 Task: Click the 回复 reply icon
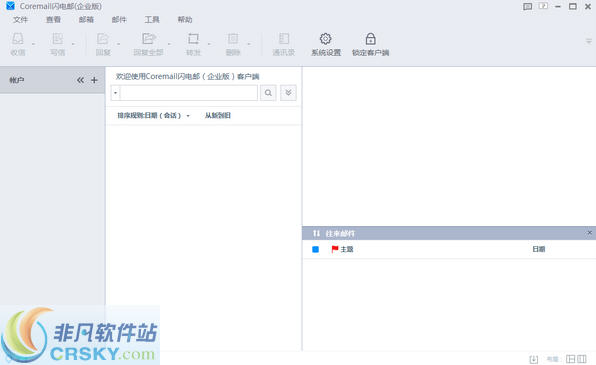click(103, 39)
